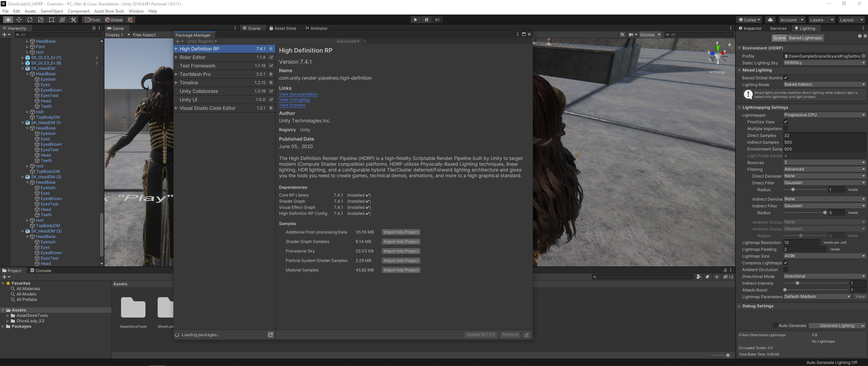
Task: Enable Multiple Importance Sampling checkbox
Action: (x=786, y=128)
